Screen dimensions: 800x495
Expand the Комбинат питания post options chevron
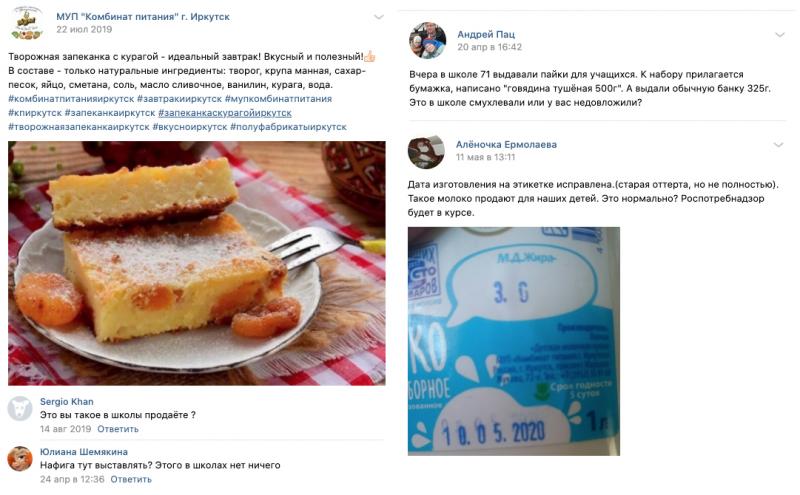click(379, 17)
